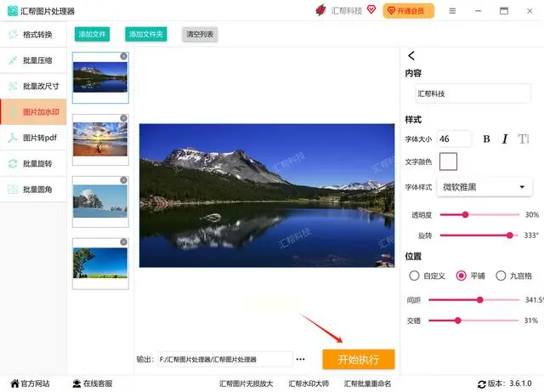Select the mountain lake thumbnail
This screenshot has height=392, width=544.
coord(100,77)
